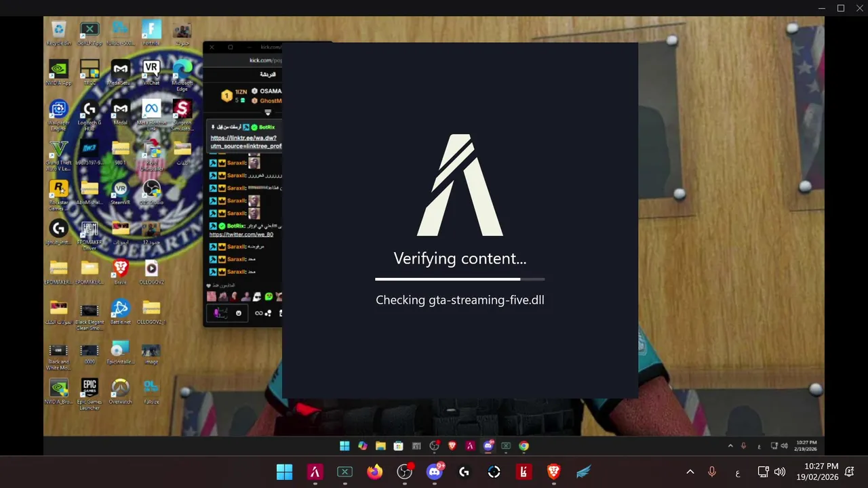
Task: Open the 980 1 folder on desktop
Action: click(x=120, y=152)
